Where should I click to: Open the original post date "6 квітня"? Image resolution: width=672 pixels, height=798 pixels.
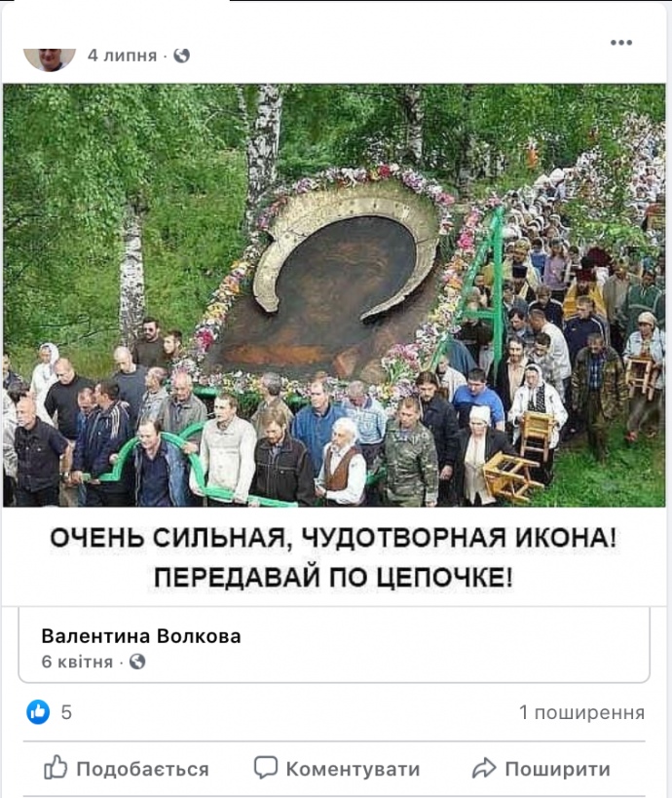coord(77,662)
